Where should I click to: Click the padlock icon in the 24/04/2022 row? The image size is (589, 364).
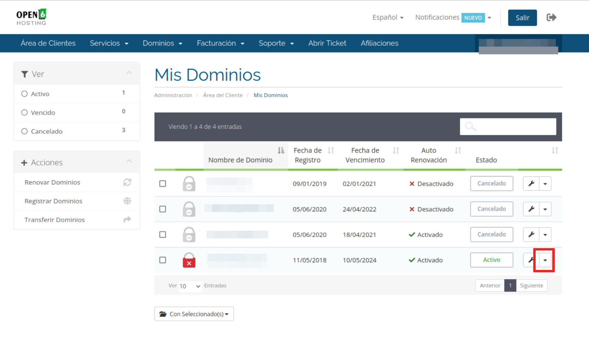click(x=189, y=209)
